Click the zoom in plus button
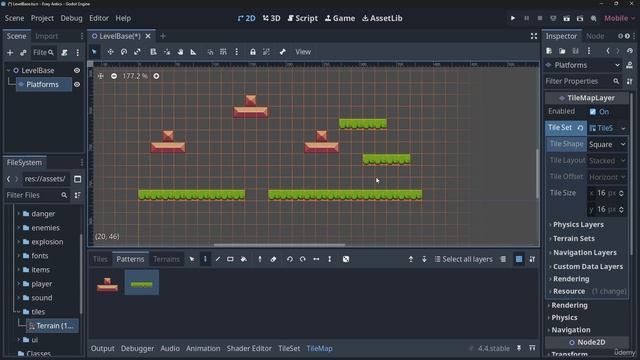 click(156, 76)
